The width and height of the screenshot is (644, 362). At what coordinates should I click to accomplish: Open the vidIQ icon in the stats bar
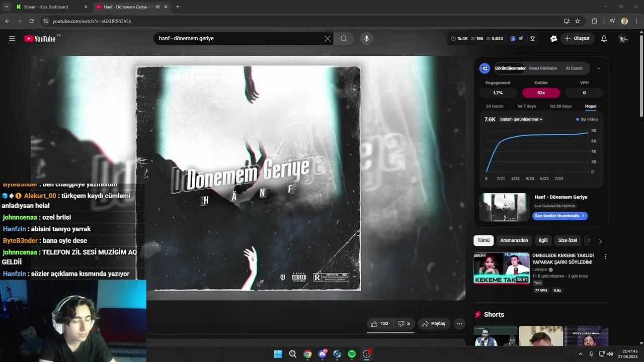coord(513,39)
